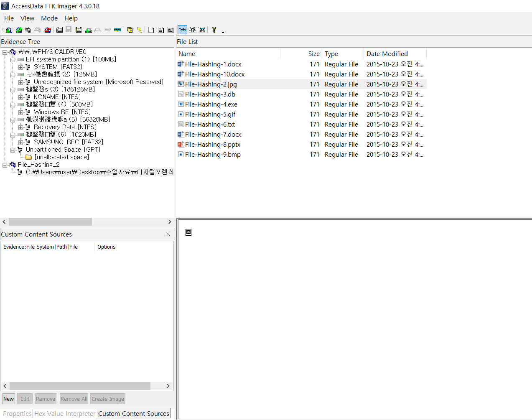532x420 pixels.
Task: Click Export Logical Image (AD1) icon
Action: tap(79, 30)
